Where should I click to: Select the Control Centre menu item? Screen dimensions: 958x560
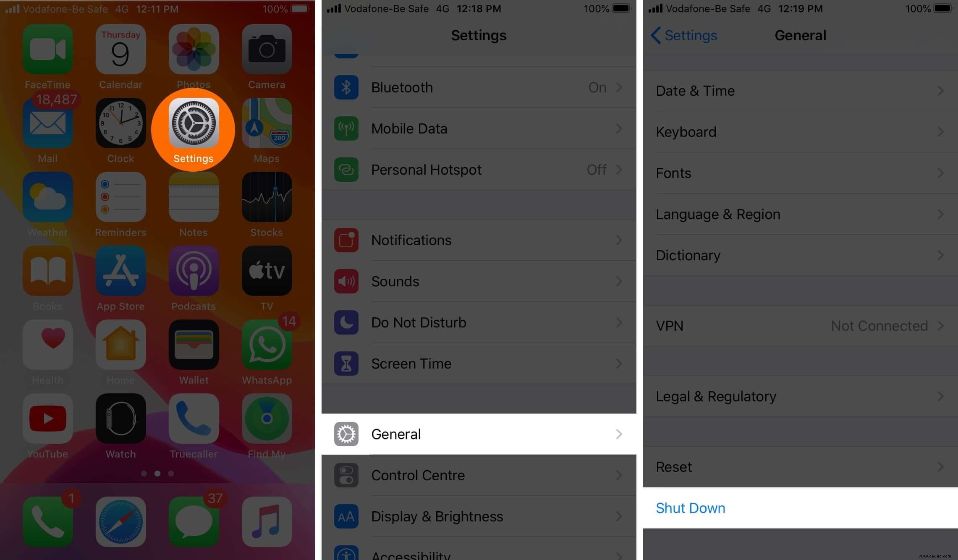(x=479, y=475)
